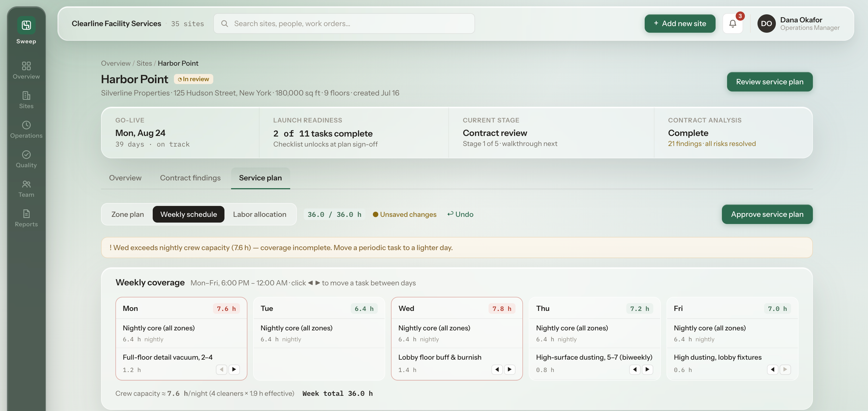868x411 pixels.
Task: Select the Labor allocation view
Action: coord(259,214)
